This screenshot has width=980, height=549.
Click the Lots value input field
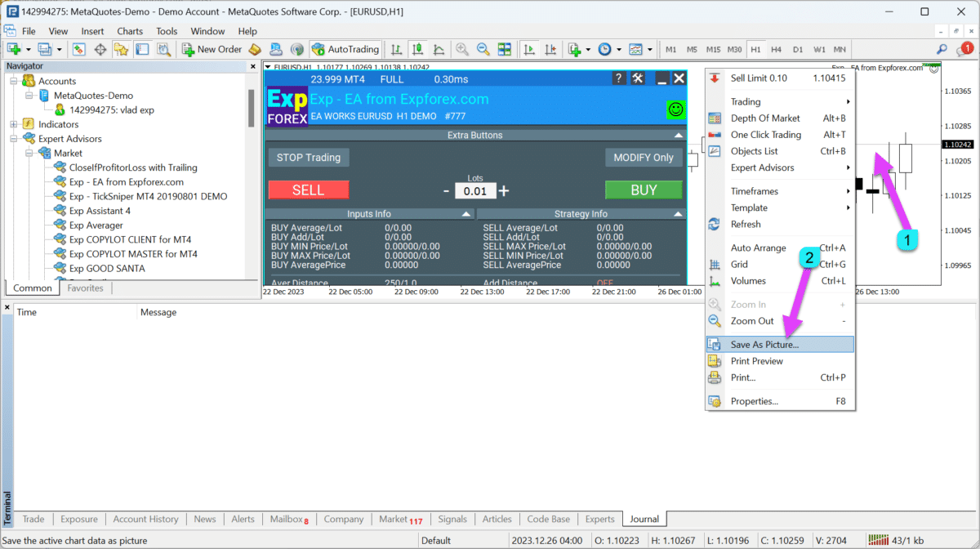[475, 191]
